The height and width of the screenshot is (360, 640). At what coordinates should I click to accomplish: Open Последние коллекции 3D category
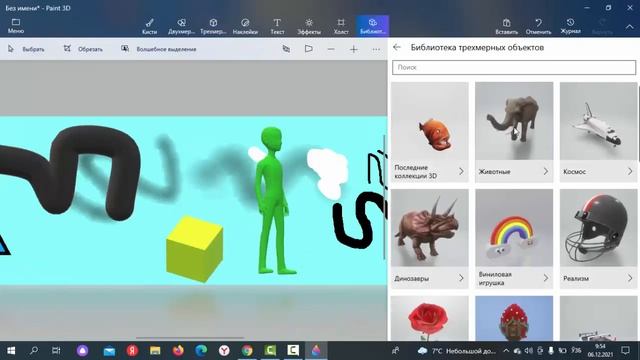click(430, 132)
